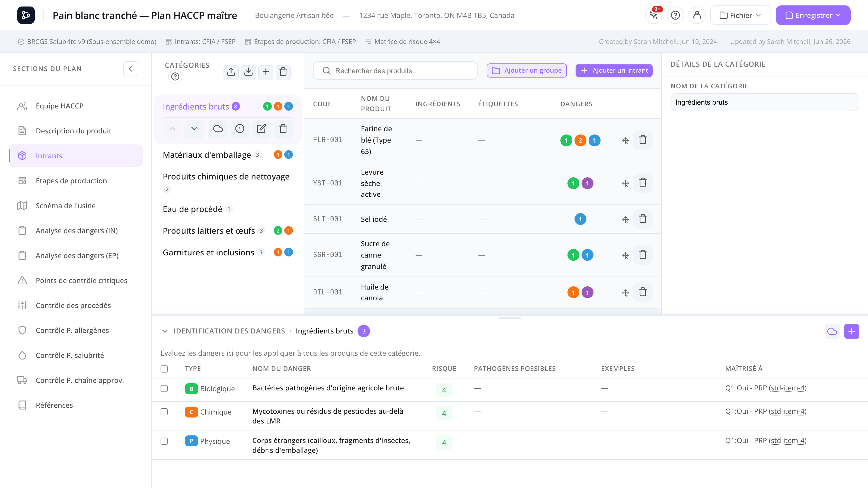Open the Catégories help question icon
Screen dimensions: 868x488
tap(175, 77)
